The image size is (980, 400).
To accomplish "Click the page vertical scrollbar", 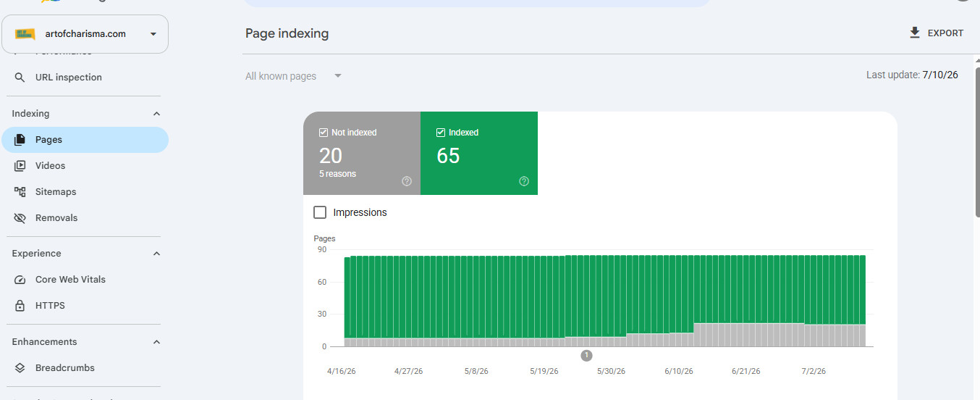I will click(977, 143).
